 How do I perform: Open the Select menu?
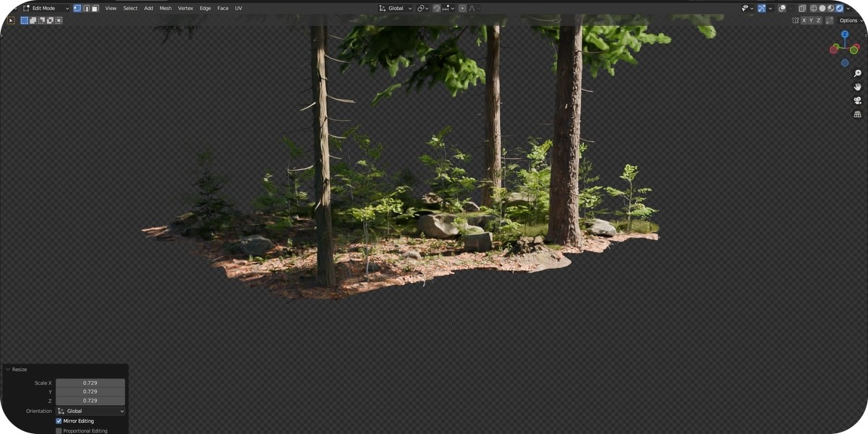[130, 8]
